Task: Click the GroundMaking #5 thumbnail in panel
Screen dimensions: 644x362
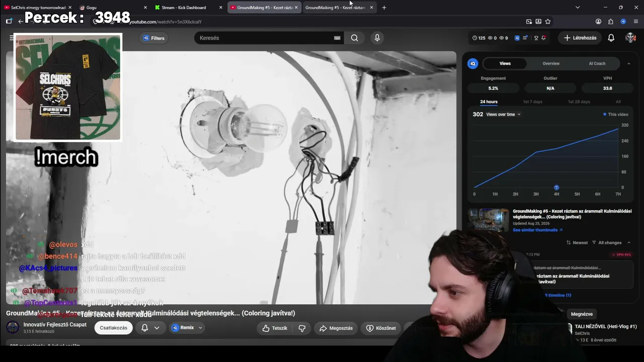Action: (x=488, y=220)
